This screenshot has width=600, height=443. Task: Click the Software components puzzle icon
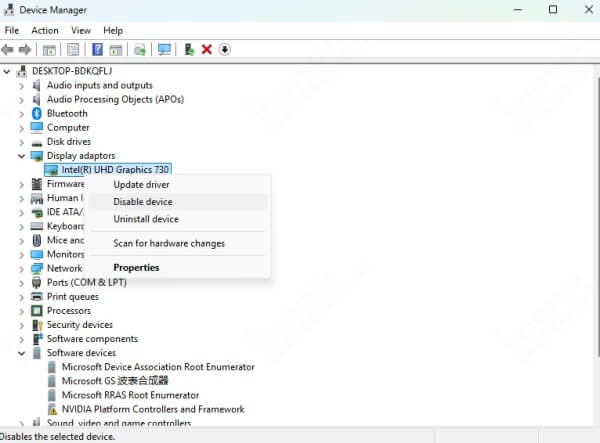tap(38, 339)
